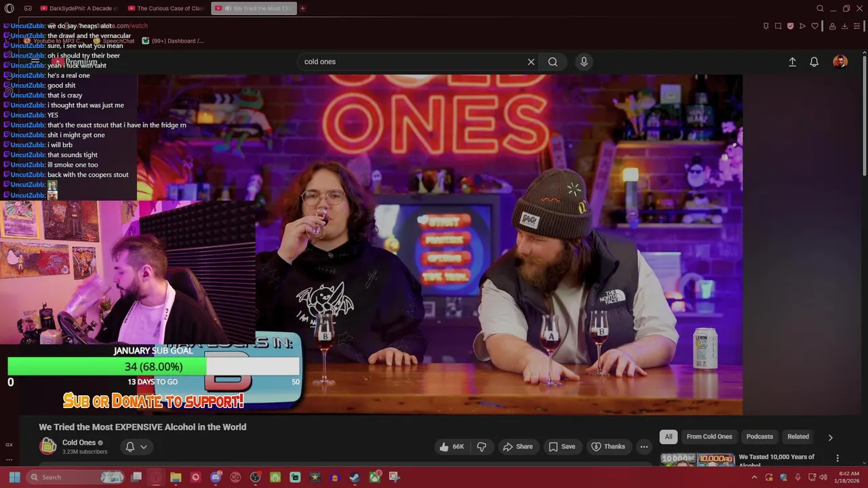Open the browser downloads panel
868x488 pixels.
point(844,26)
